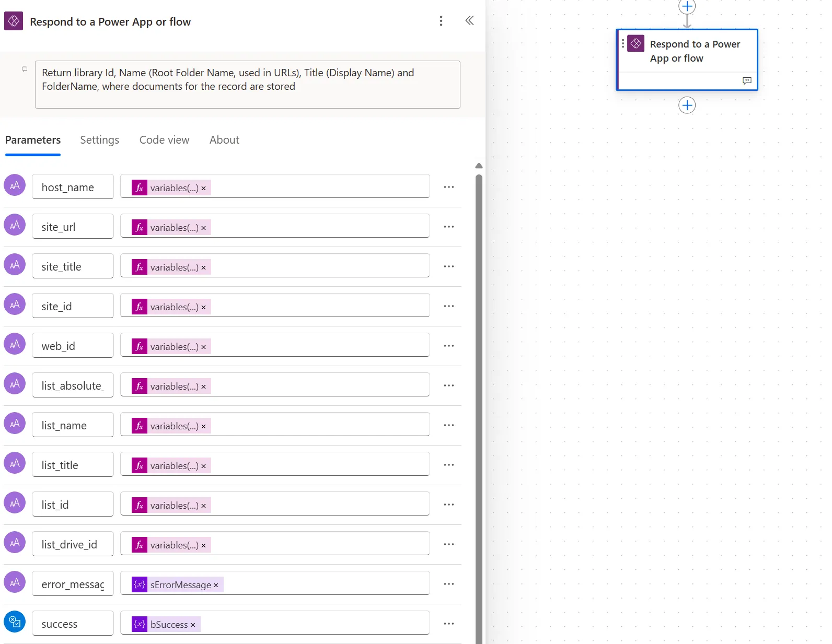Switch to the Code view tab
The height and width of the screenshot is (644, 832).
coord(164,140)
